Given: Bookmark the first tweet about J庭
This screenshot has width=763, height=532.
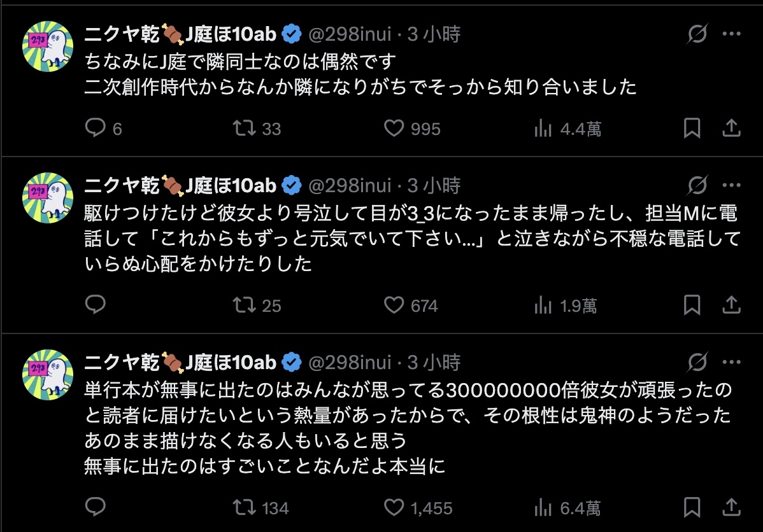Looking at the screenshot, I should click(692, 129).
